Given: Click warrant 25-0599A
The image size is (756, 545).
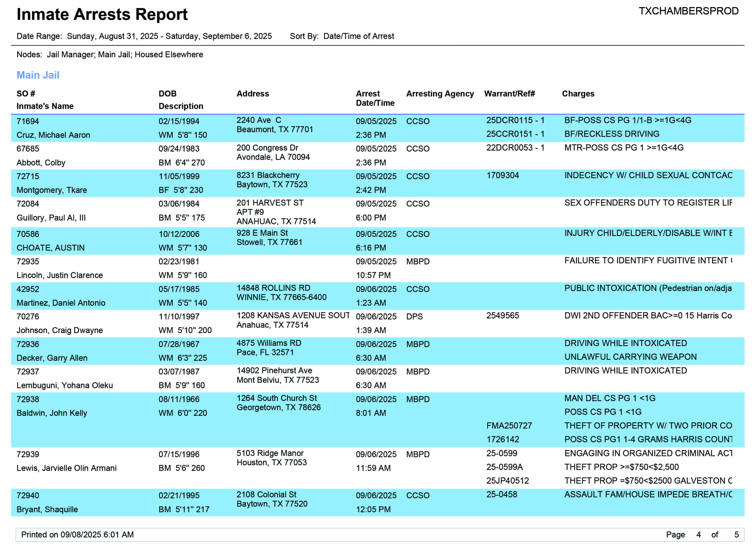Looking at the screenshot, I should (x=504, y=467).
